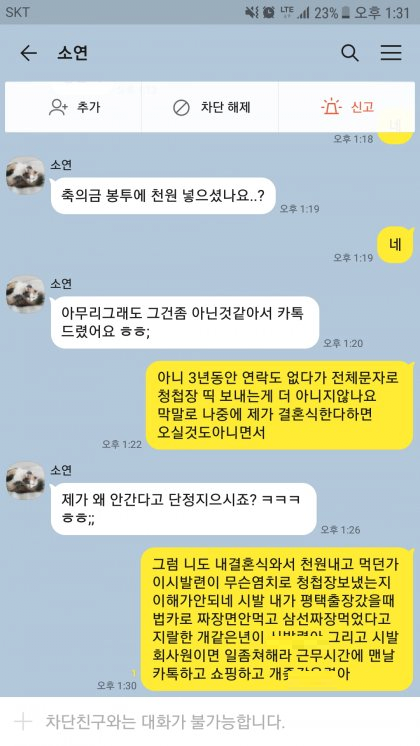Open chat search magnifier icon

tap(350, 53)
